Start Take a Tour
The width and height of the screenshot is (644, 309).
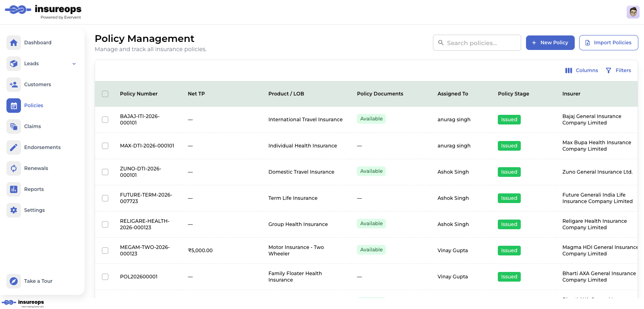click(38, 281)
